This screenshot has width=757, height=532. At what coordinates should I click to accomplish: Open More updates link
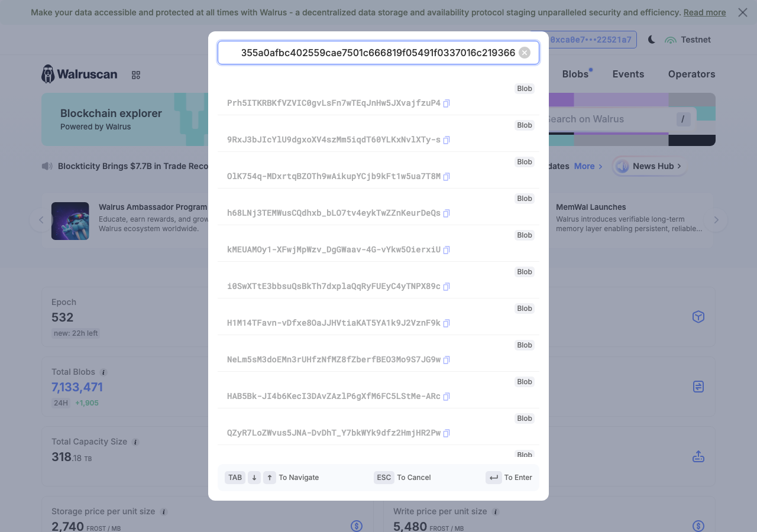pyautogui.click(x=588, y=166)
